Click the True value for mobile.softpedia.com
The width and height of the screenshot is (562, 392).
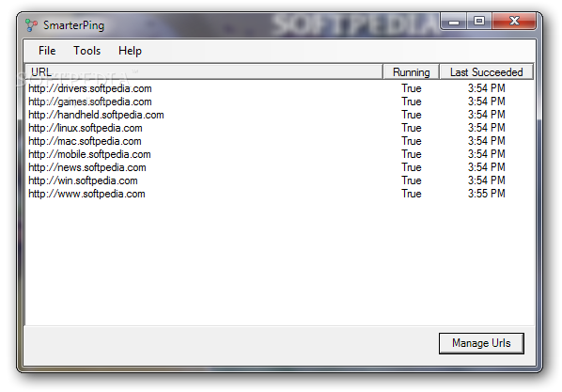(411, 154)
